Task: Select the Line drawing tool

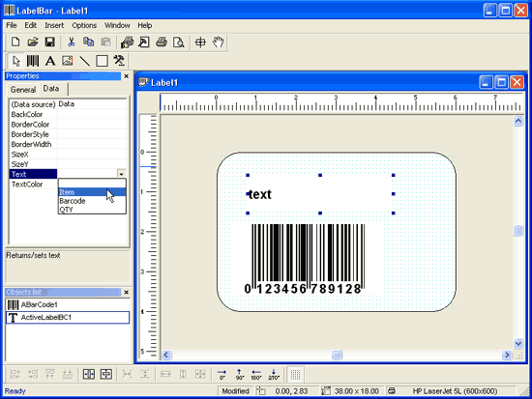Action: [x=84, y=61]
